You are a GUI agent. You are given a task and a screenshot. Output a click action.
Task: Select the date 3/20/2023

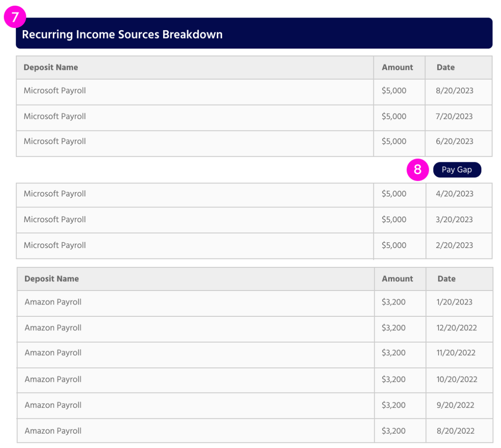tap(454, 220)
